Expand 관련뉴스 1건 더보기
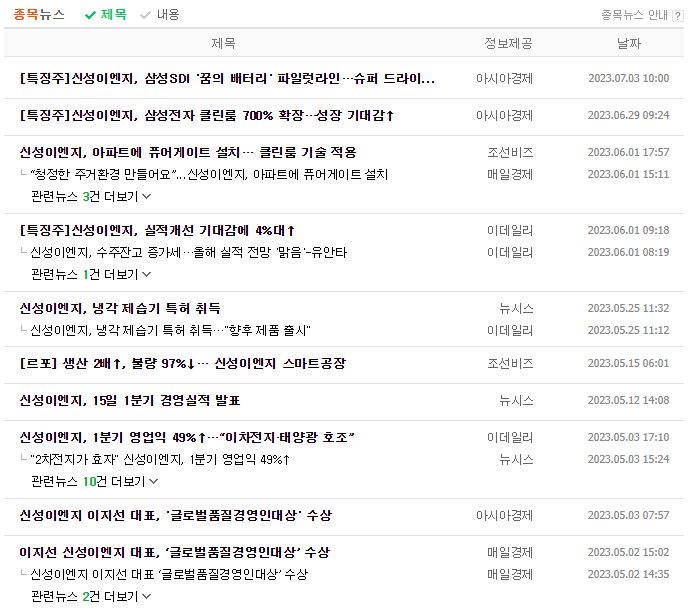Screen dimensions: 699x610 tap(91, 274)
